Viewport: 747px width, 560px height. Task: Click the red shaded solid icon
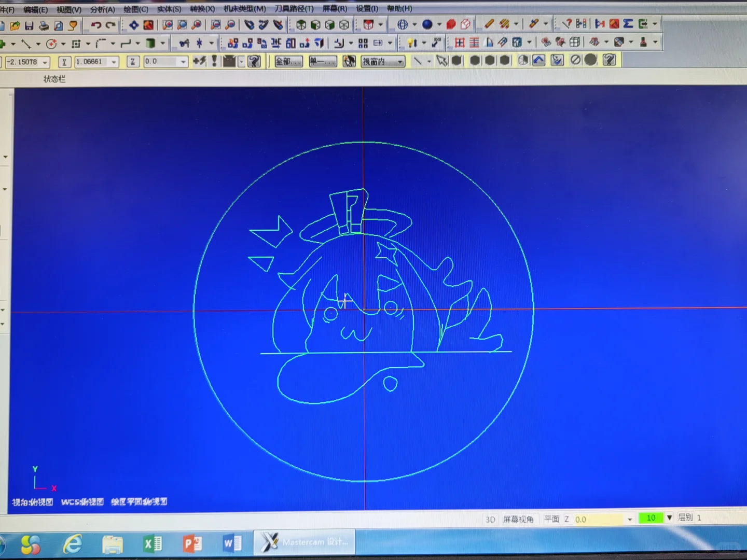pyautogui.click(x=451, y=24)
